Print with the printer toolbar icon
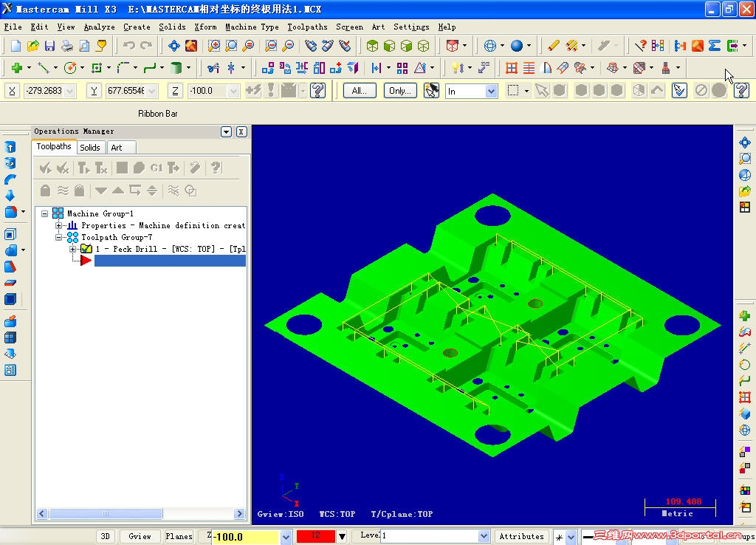 pos(67,46)
